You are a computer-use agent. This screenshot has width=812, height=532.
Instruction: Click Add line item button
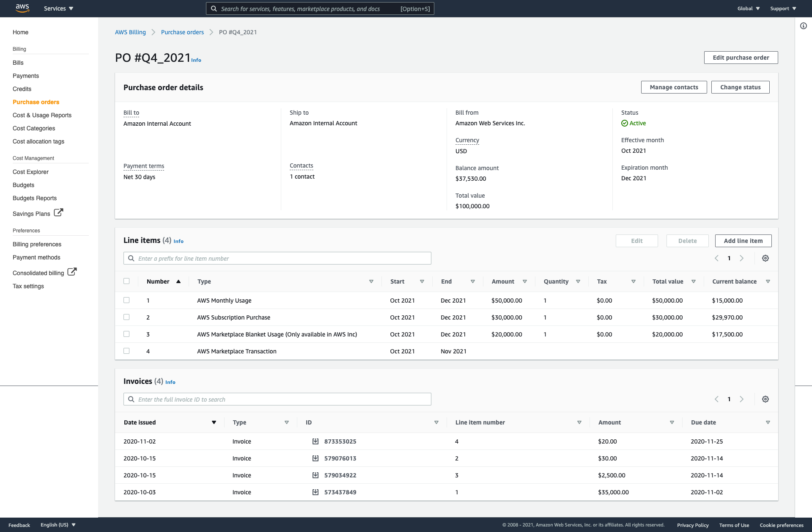[743, 240]
